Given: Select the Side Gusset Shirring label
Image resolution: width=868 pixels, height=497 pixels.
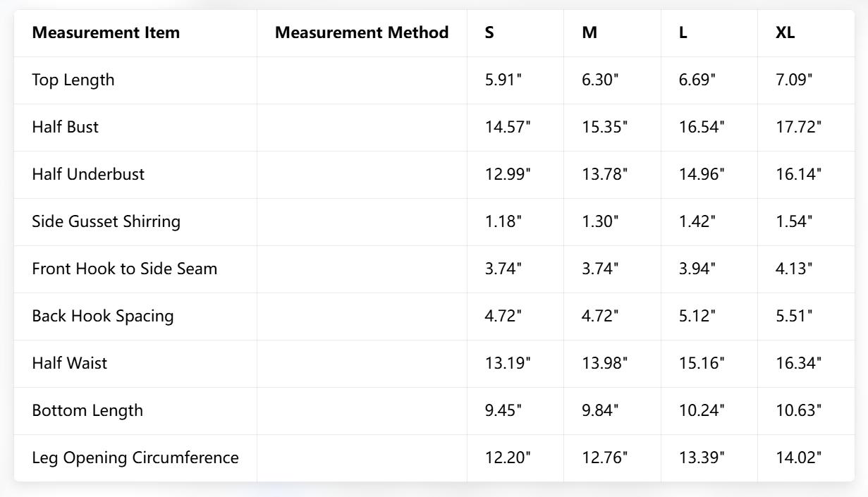Looking at the screenshot, I should pyautogui.click(x=106, y=221).
